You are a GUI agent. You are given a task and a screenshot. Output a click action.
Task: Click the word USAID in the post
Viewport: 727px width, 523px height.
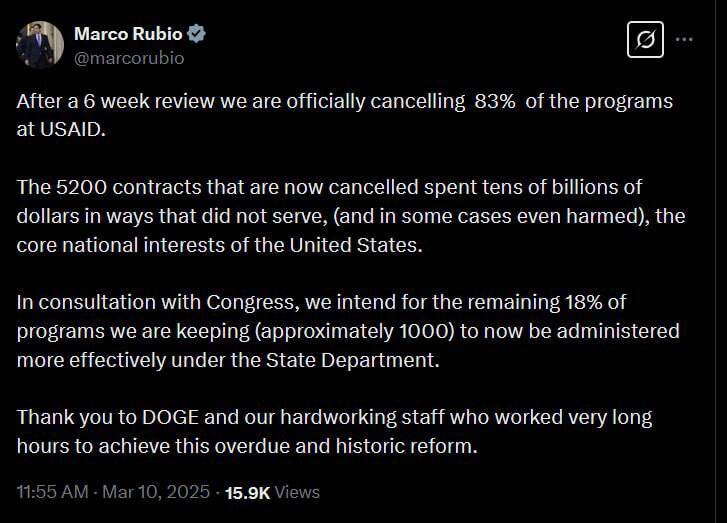click(x=72, y=130)
